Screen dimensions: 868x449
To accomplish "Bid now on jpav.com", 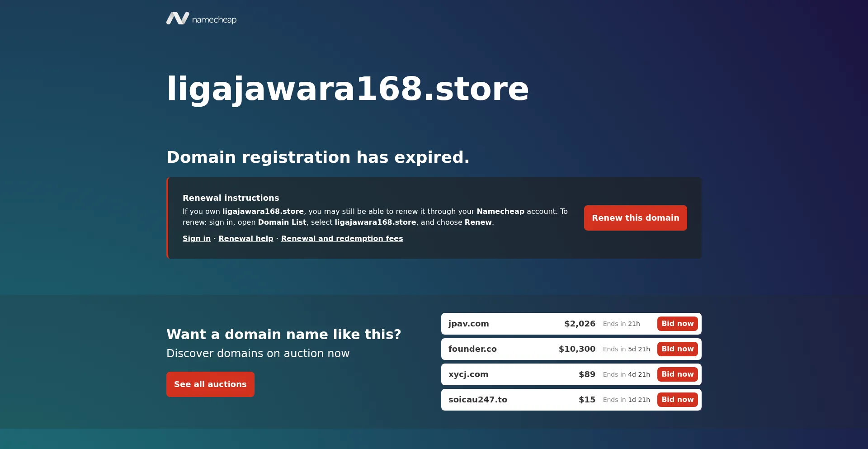I will (x=677, y=324).
